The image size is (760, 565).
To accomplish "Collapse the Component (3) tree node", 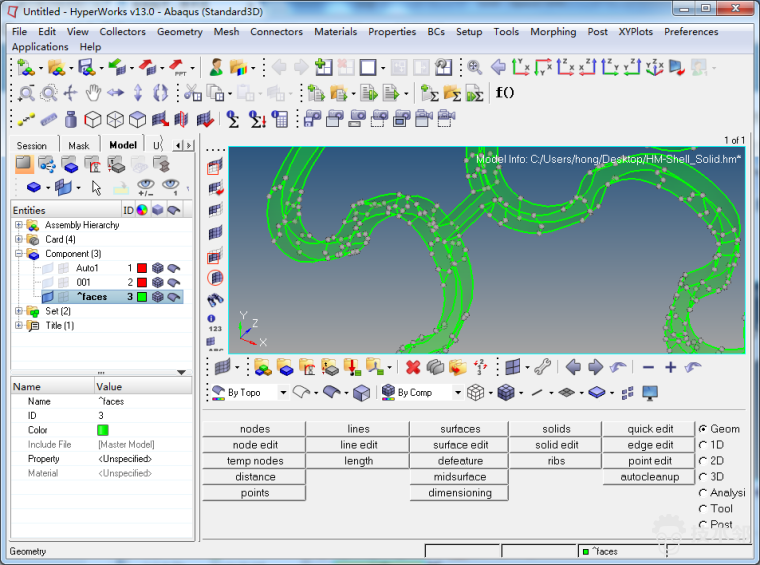I will coord(19,254).
